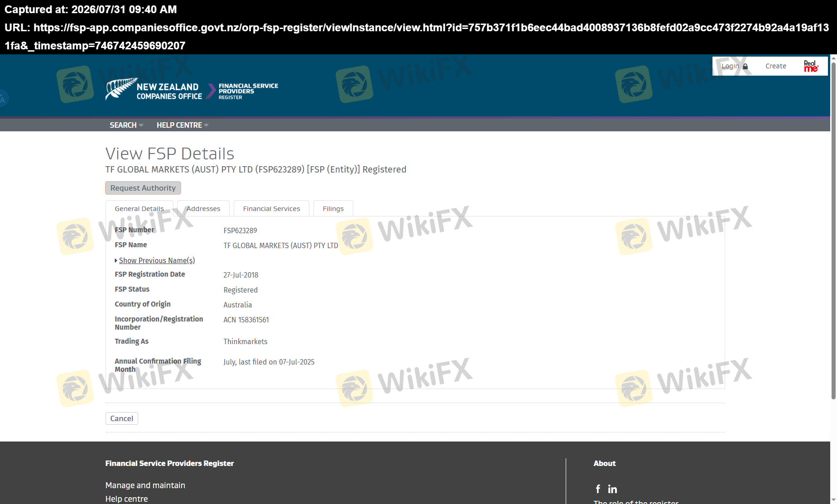Click the View FSP Details heading

[x=170, y=154]
